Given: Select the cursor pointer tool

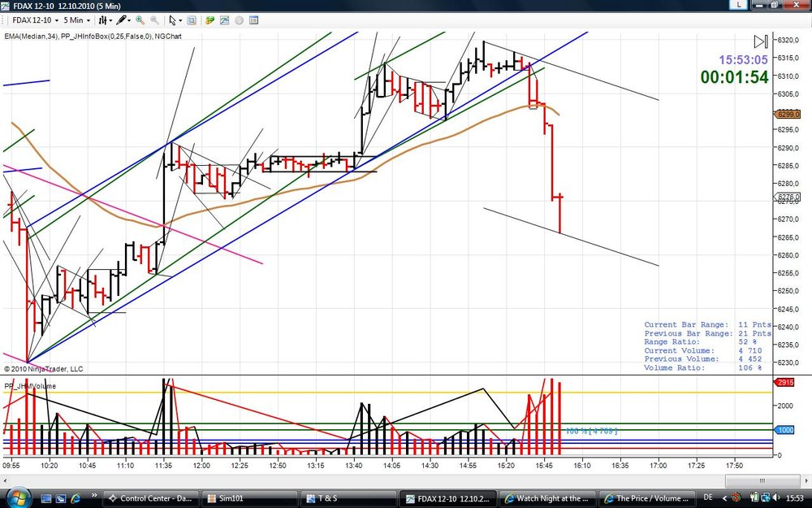Looking at the screenshot, I should (175, 20).
